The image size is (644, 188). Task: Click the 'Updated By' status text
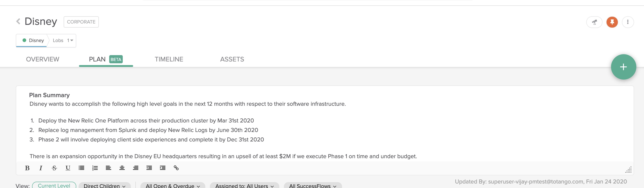click(x=541, y=181)
